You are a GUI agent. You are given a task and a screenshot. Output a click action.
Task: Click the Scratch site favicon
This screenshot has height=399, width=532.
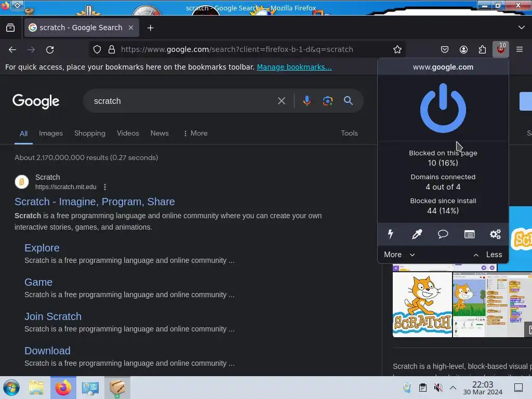(x=22, y=182)
